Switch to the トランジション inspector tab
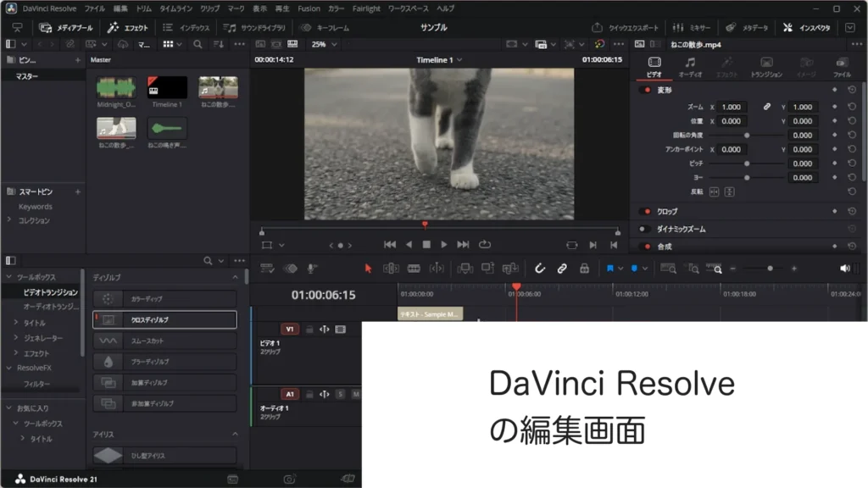 click(x=766, y=67)
